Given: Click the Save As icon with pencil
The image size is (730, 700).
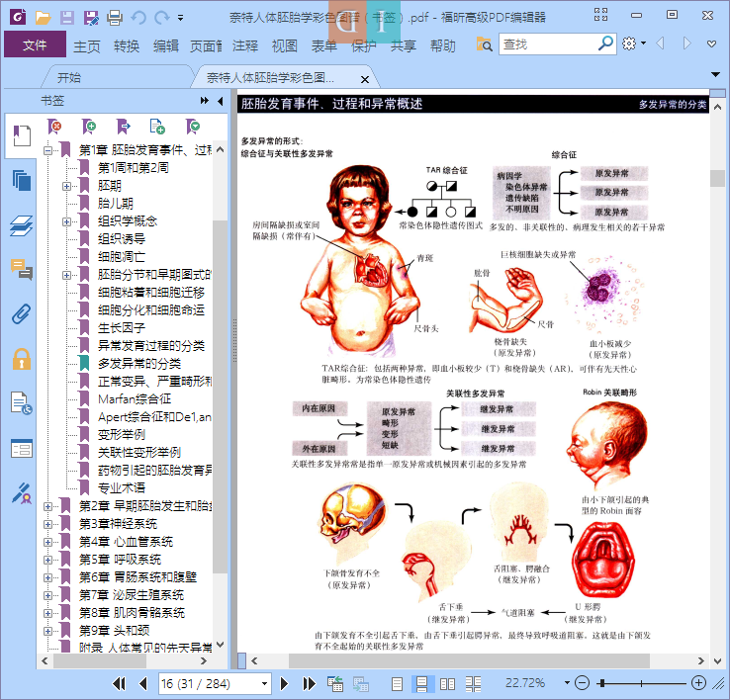Looking at the screenshot, I should pyautogui.click(x=91, y=18).
